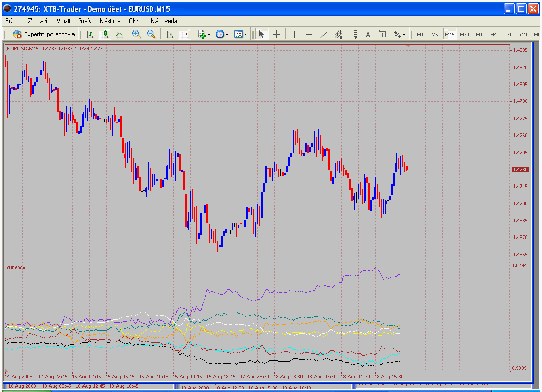Switch to the H4 timeframe button

pos(494,34)
